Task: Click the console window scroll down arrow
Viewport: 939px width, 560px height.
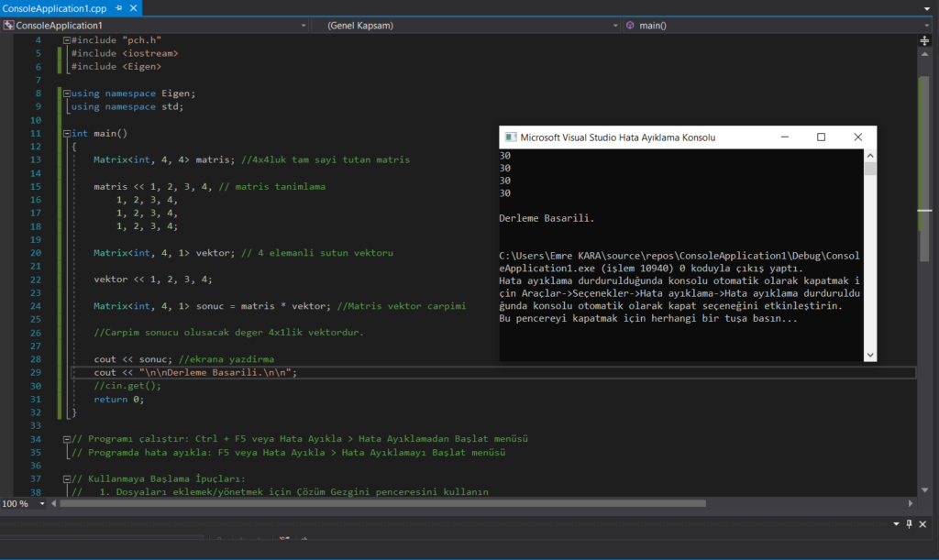Action: point(870,355)
